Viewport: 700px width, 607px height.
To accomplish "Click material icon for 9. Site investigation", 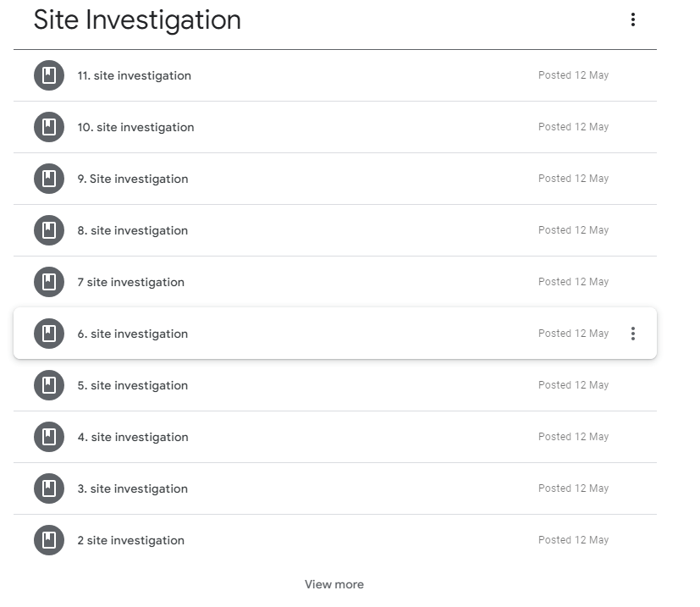I will point(49,179).
